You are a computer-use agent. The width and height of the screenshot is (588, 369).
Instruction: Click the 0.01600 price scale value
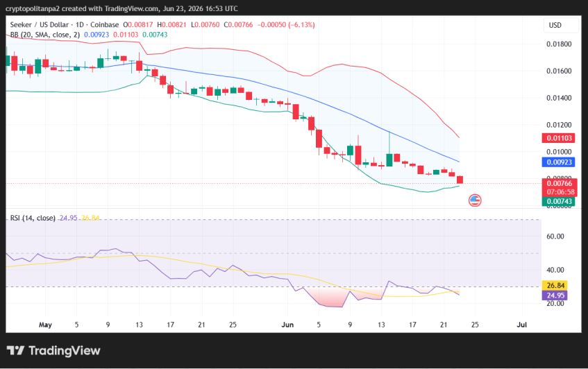559,71
